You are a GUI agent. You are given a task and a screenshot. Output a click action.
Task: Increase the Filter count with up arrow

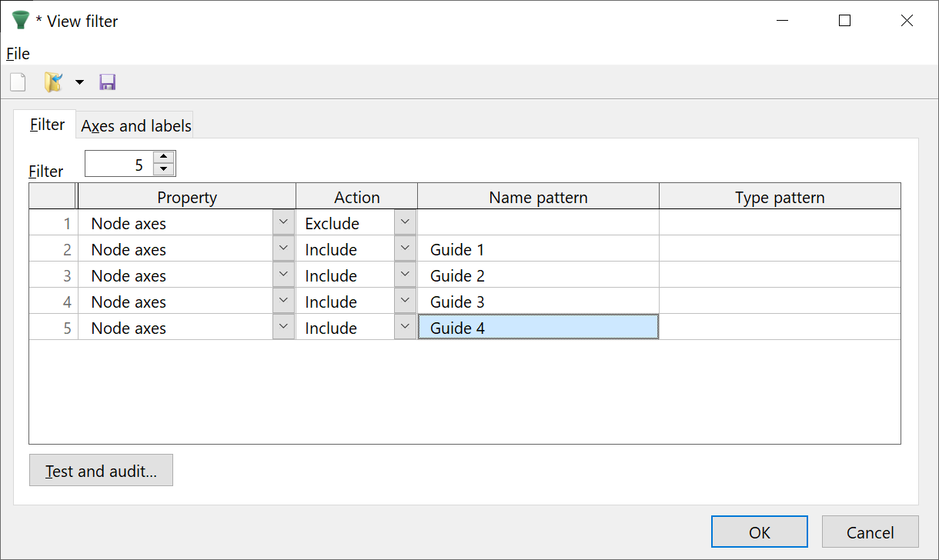click(x=164, y=157)
